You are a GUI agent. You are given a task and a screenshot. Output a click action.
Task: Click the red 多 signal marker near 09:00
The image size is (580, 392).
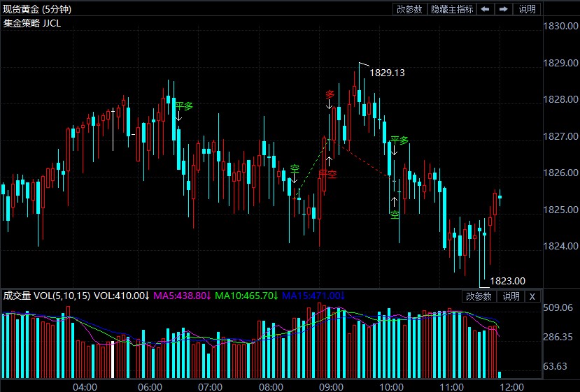tap(330, 94)
